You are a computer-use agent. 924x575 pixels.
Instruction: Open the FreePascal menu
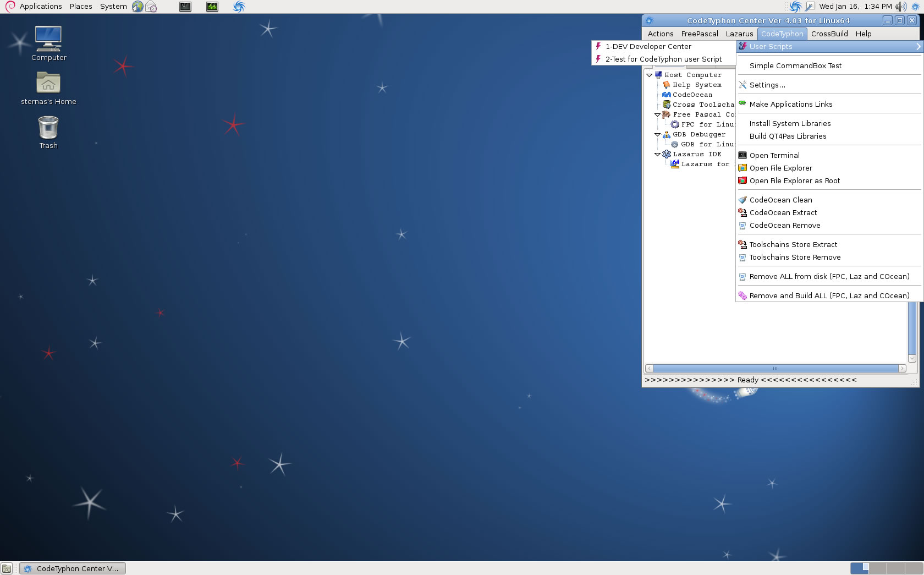(x=700, y=34)
